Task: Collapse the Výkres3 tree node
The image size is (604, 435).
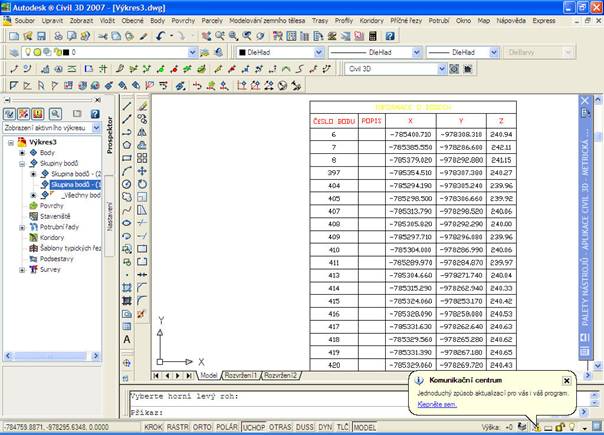Action: tap(11, 143)
